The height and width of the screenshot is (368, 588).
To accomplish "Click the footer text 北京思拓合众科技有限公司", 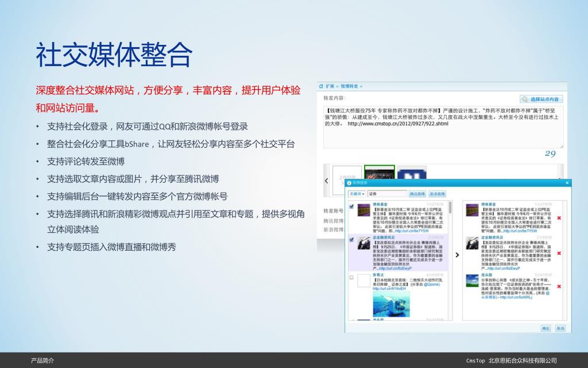I will [523, 361].
